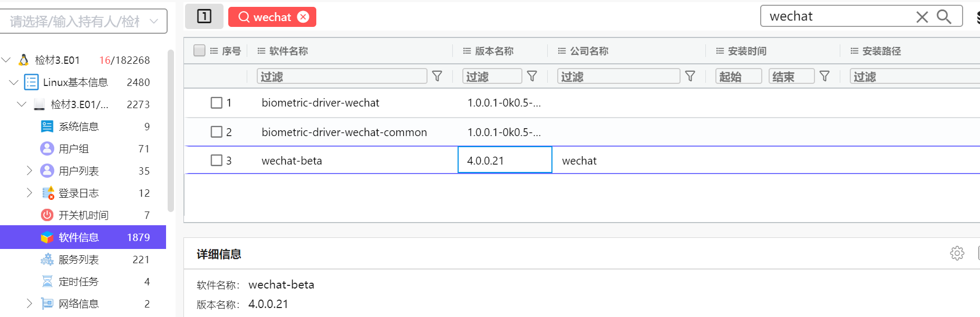Click the version name filter funnel icon
This screenshot has height=317, width=980.
(532, 76)
